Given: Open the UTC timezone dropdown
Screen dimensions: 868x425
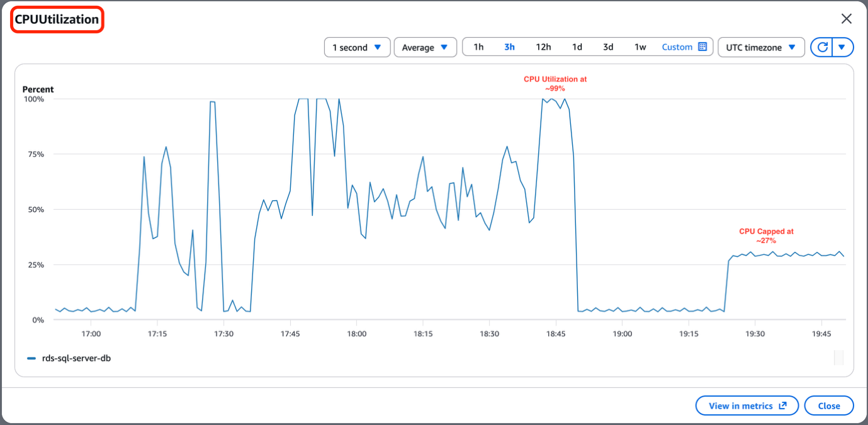Looking at the screenshot, I should click(x=761, y=47).
